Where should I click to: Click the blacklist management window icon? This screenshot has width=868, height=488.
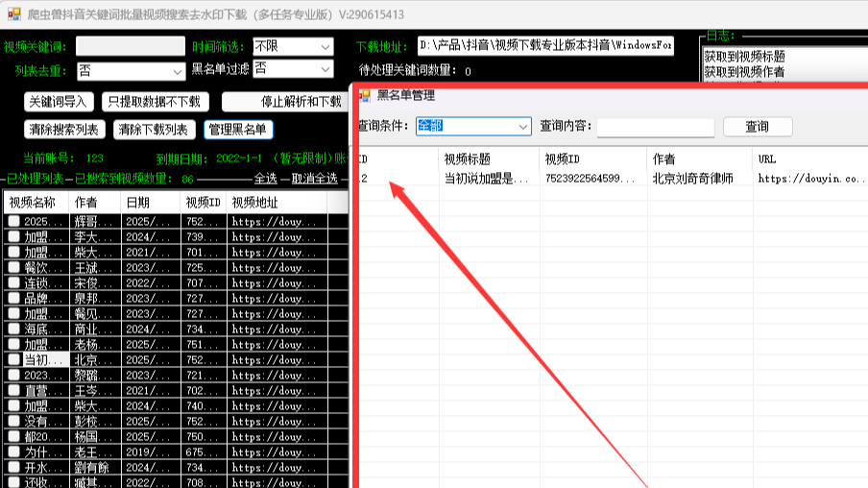pos(365,95)
